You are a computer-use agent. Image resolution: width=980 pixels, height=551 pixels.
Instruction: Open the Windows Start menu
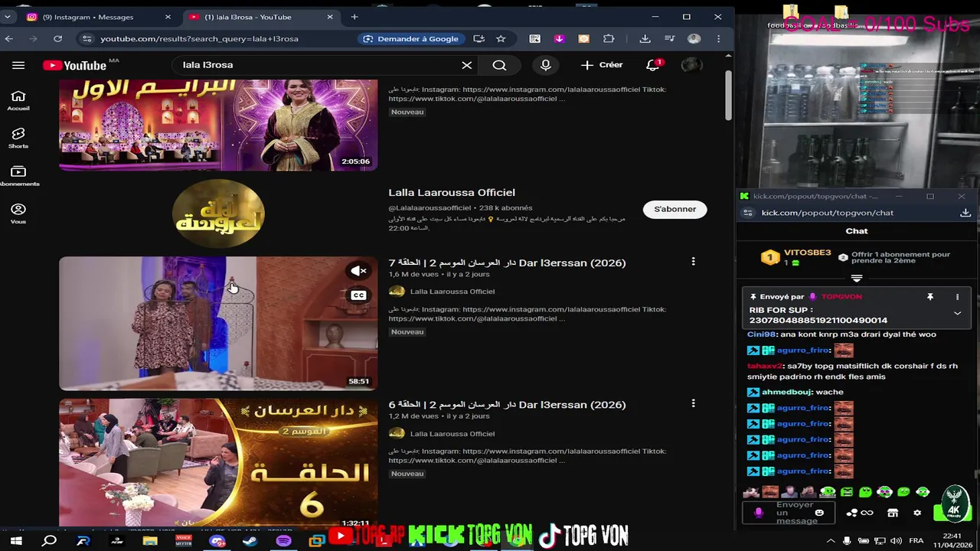(x=16, y=541)
